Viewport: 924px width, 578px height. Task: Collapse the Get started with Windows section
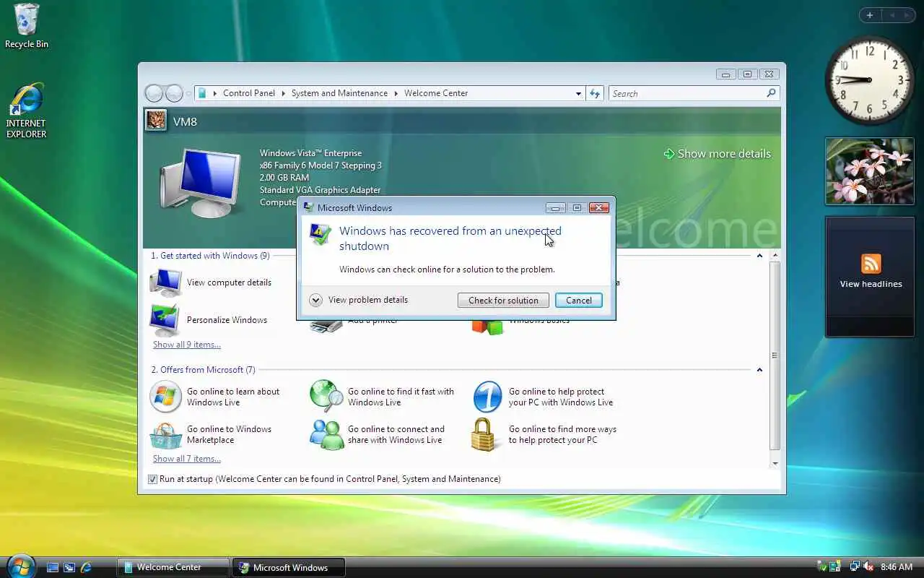[759, 256]
